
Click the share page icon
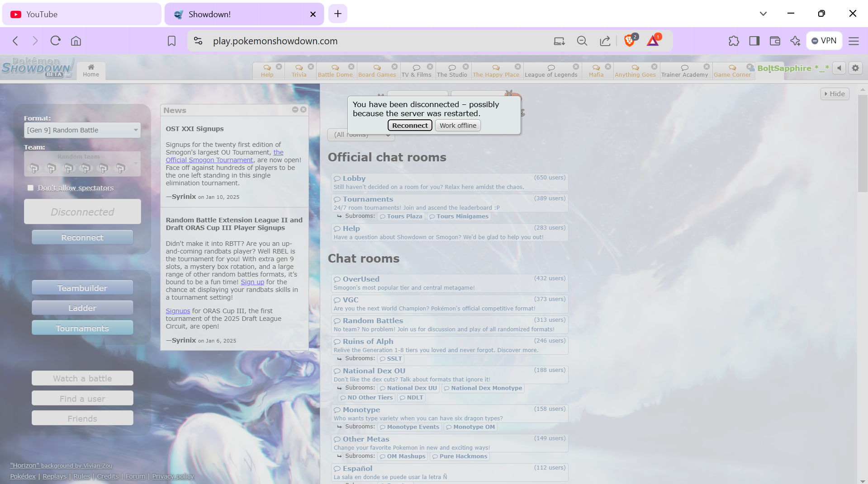pos(605,41)
